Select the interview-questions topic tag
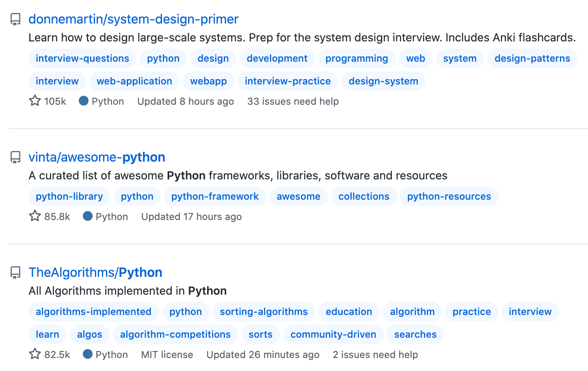The image size is (588, 371). pos(82,58)
